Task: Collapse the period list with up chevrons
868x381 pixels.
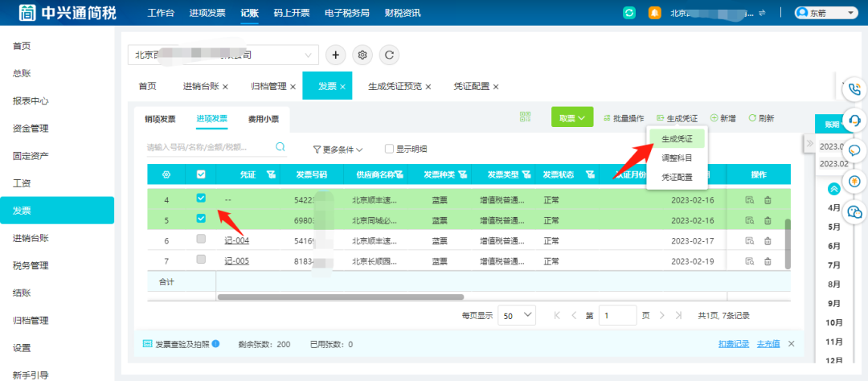Action: pyautogui.click(x=834, y=189)
